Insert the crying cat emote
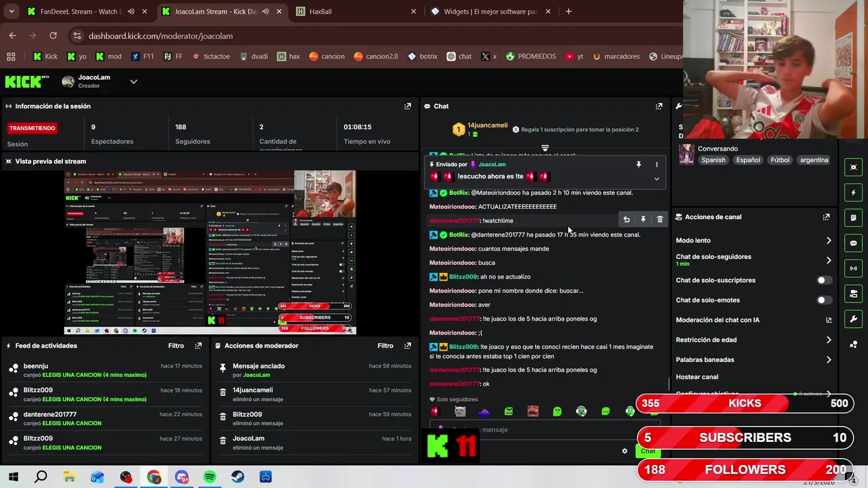 (x=460, y=411)
